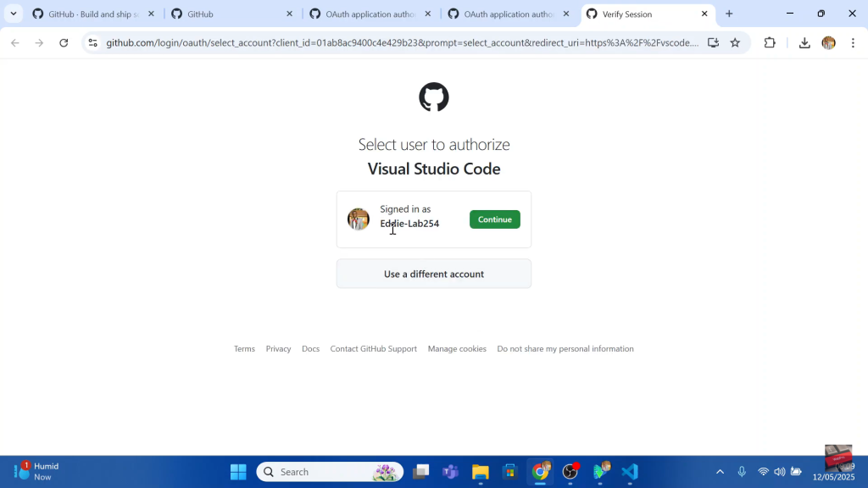
Task: Open the Windows Start menu
Action: coord(238,472)
